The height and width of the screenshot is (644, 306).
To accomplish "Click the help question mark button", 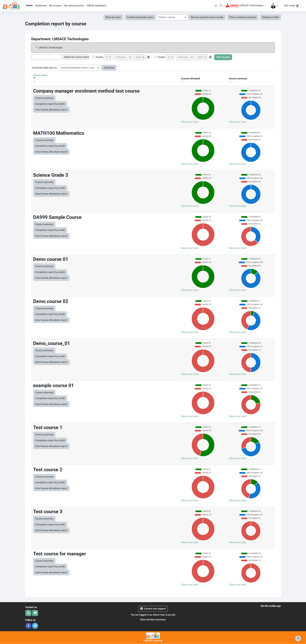I will pos(298,638).
